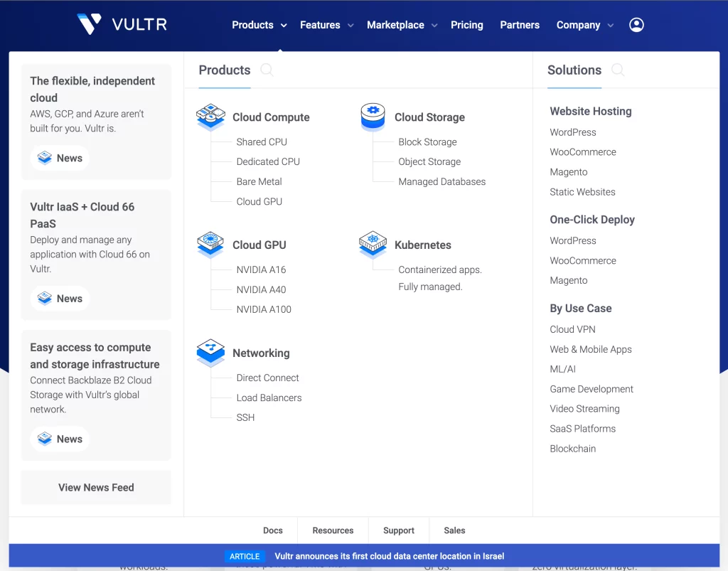Viewport: 728px width, 571px height.
Task: Select Dedicated CPU under Cloud Compute
Action: point(268,161)
